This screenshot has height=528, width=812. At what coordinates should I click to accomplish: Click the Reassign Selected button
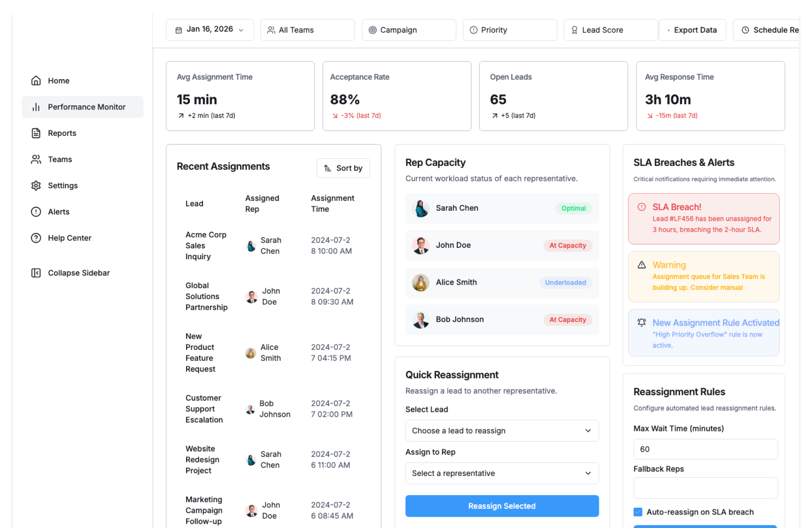[502, 506]
